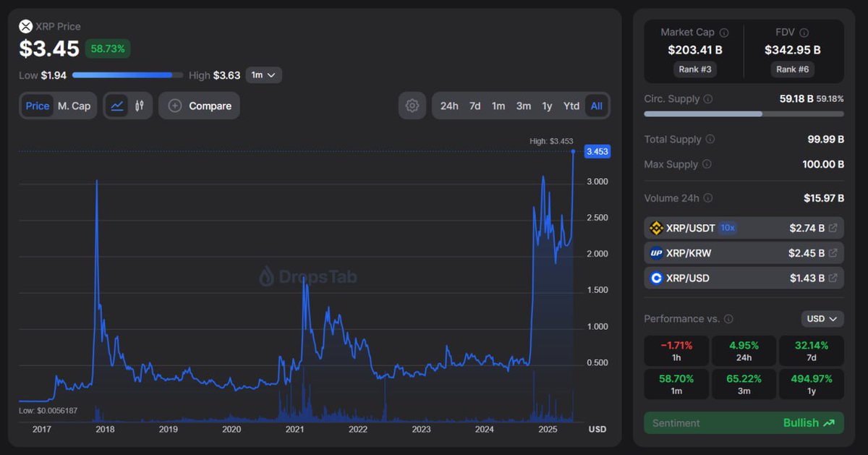
Task: Show FDV info icon
Action: pyautogui.click(x=804, y=33)
